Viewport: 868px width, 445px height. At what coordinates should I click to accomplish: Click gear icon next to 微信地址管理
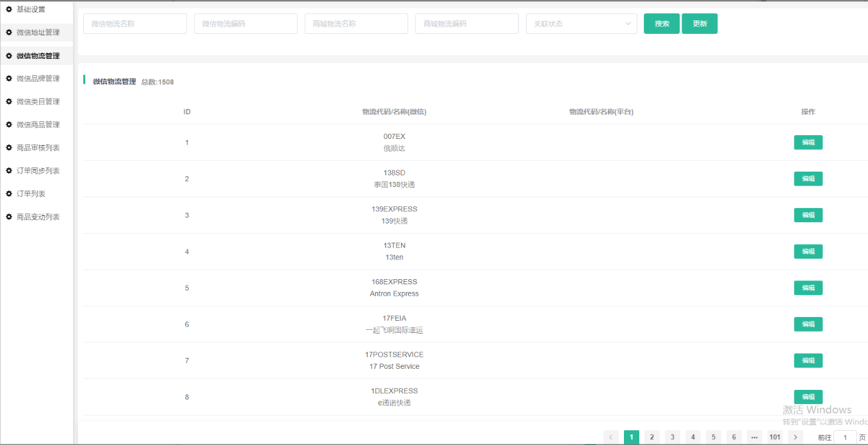[9, 32]
